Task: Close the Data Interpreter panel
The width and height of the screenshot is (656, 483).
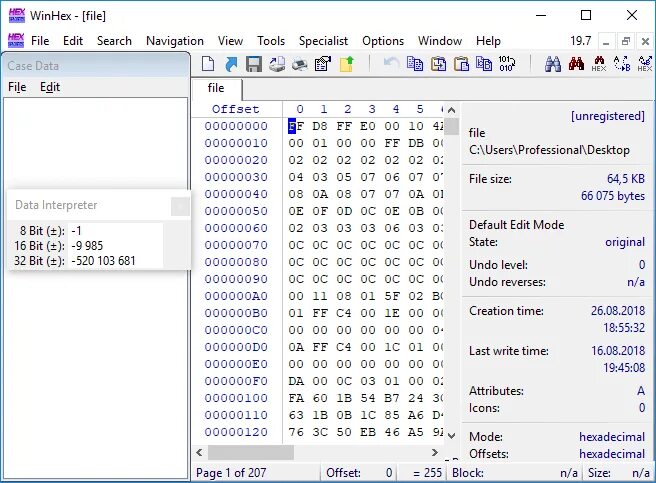Action: 180,206
